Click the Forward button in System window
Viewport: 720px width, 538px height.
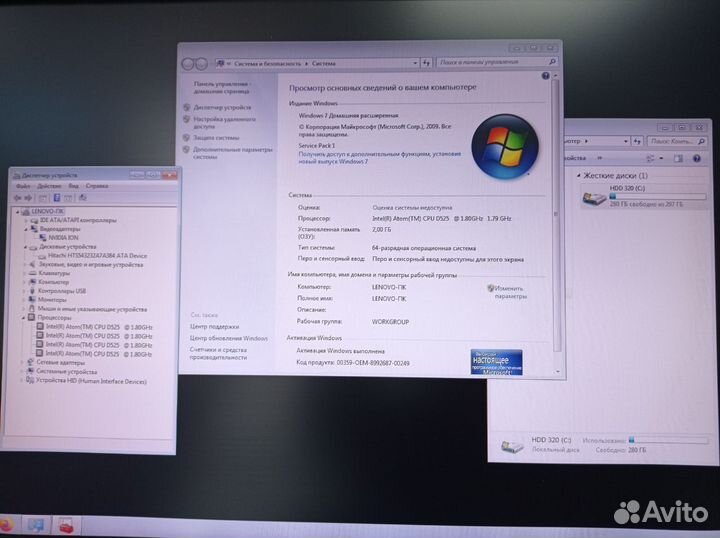(x=202, y=64)
